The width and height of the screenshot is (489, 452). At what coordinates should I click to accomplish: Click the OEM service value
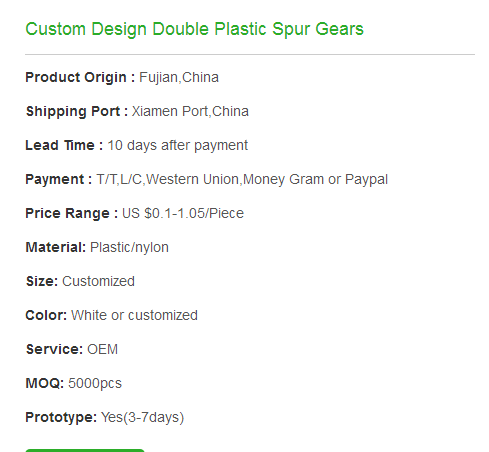(102, 350)
